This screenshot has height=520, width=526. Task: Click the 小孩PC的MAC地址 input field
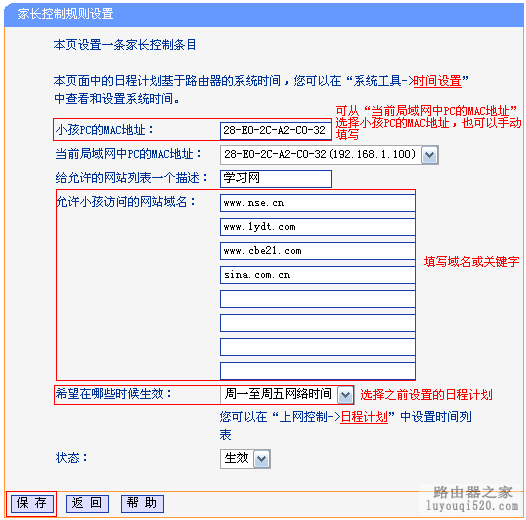(x=275, y=131)
